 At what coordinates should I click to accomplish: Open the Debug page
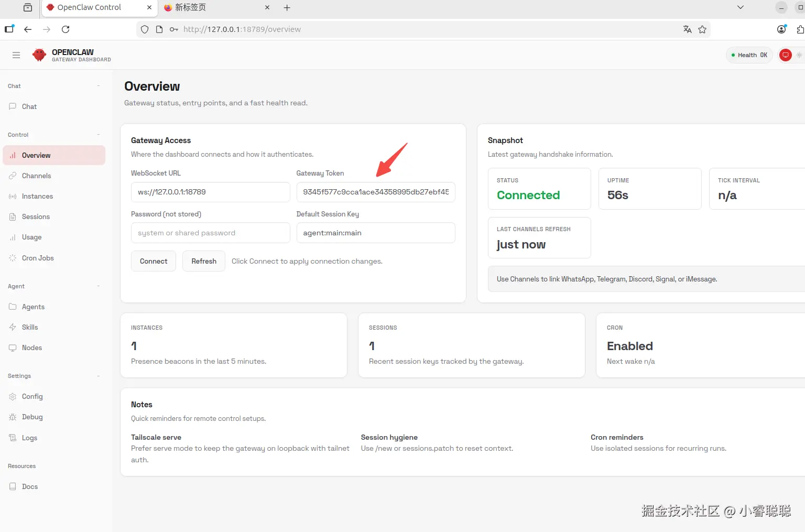click(x=54, y=417)
